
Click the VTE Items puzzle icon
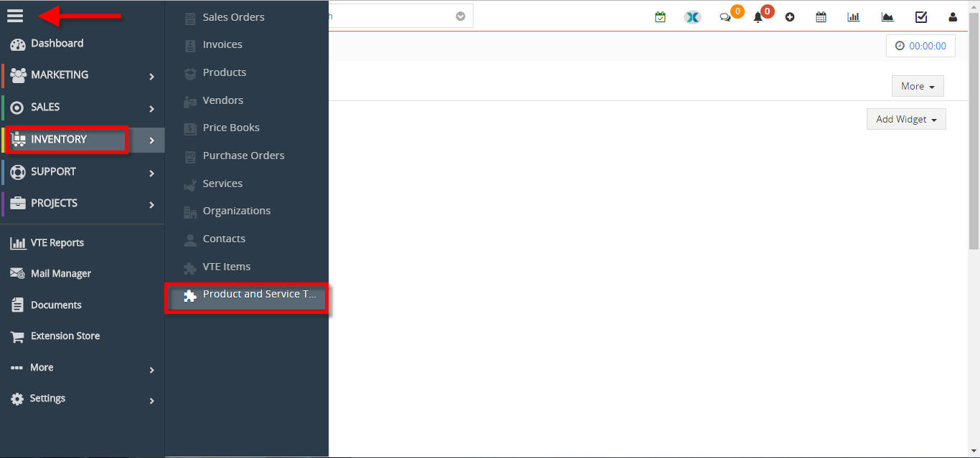tap(190, 267)
